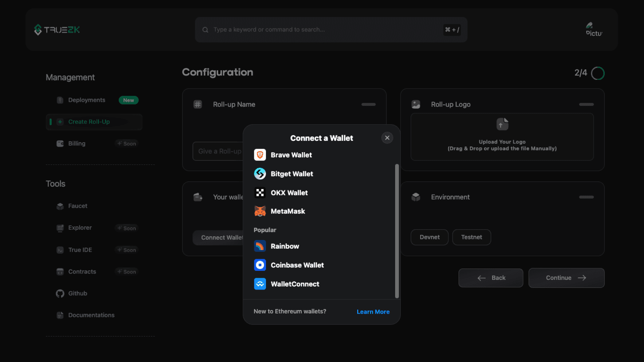Click the Documentations file icon
Image resolution: width=644 pixels, height=362 pixels.
click(60, 315)
